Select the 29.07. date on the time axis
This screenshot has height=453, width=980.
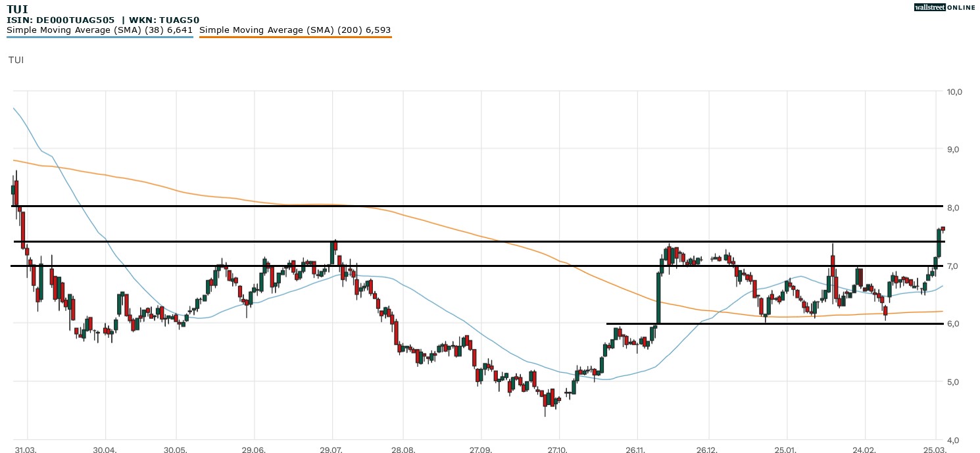(332, 448)
